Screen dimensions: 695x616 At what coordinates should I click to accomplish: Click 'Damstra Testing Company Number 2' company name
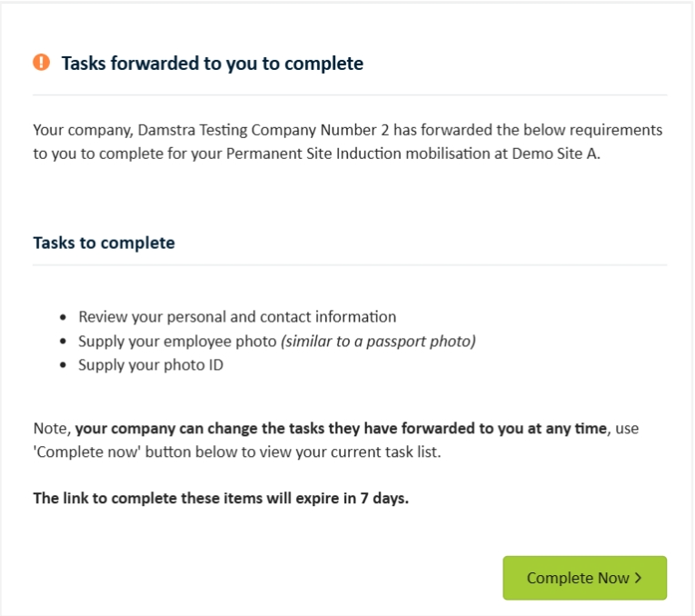pos(263,130)
